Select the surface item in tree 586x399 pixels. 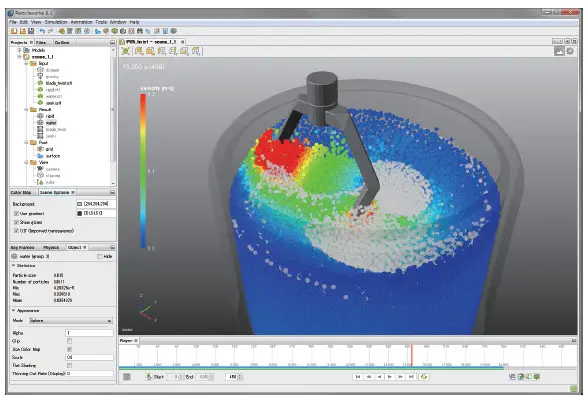[53, 156]
